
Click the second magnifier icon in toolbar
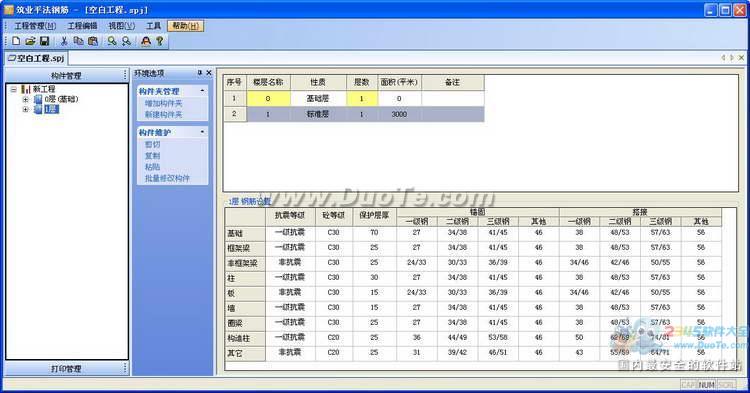[126, 41]
